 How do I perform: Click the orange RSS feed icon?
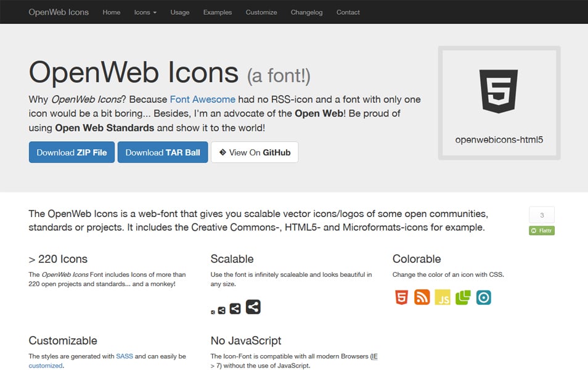(422, 297)
